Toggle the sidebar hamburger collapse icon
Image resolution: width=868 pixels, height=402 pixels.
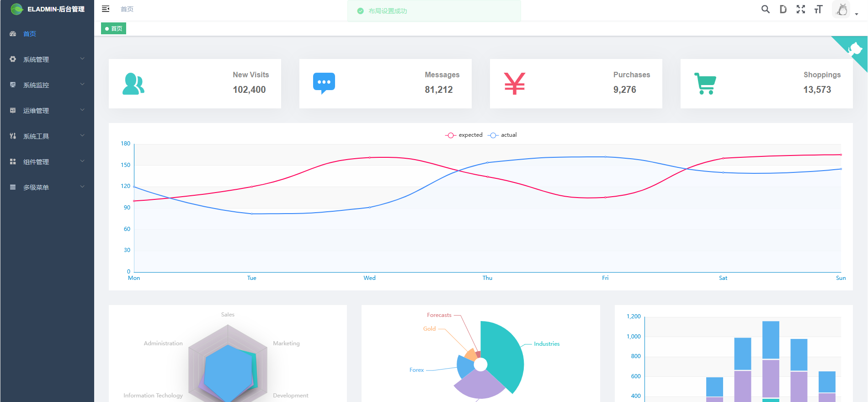click(x=106, y=9)
